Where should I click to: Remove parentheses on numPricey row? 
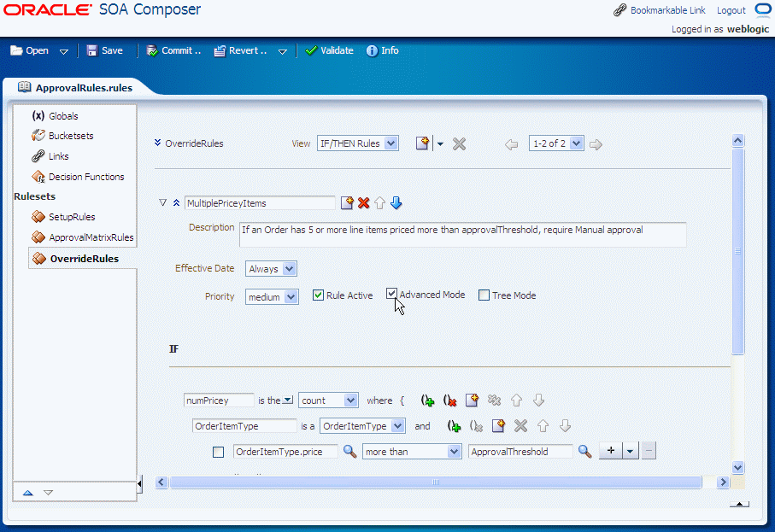pos(449,400)
